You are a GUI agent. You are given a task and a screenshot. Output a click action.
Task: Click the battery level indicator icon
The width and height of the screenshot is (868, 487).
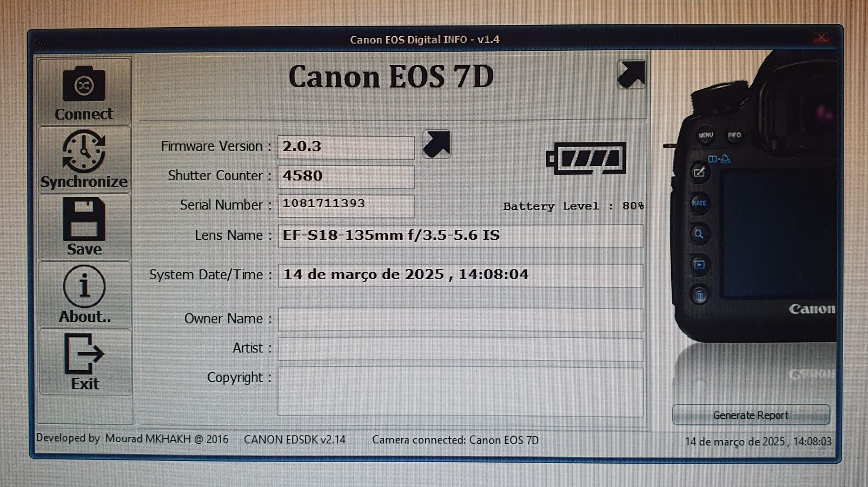586,159
